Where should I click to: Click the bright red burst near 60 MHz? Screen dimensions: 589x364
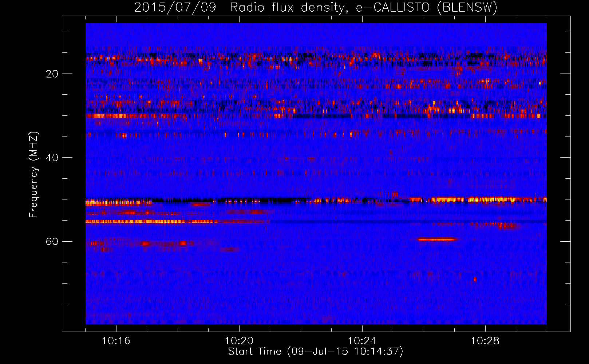click(436, 240)
